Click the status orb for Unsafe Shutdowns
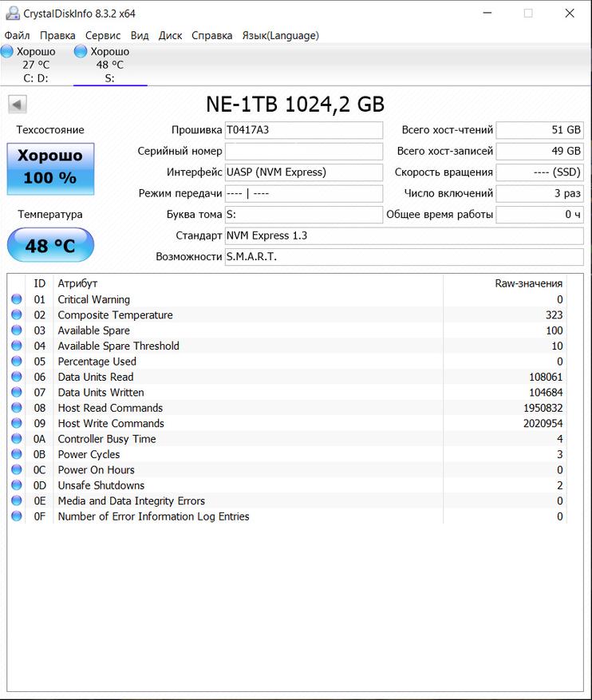The image size is (592, 700). [17, 484]
